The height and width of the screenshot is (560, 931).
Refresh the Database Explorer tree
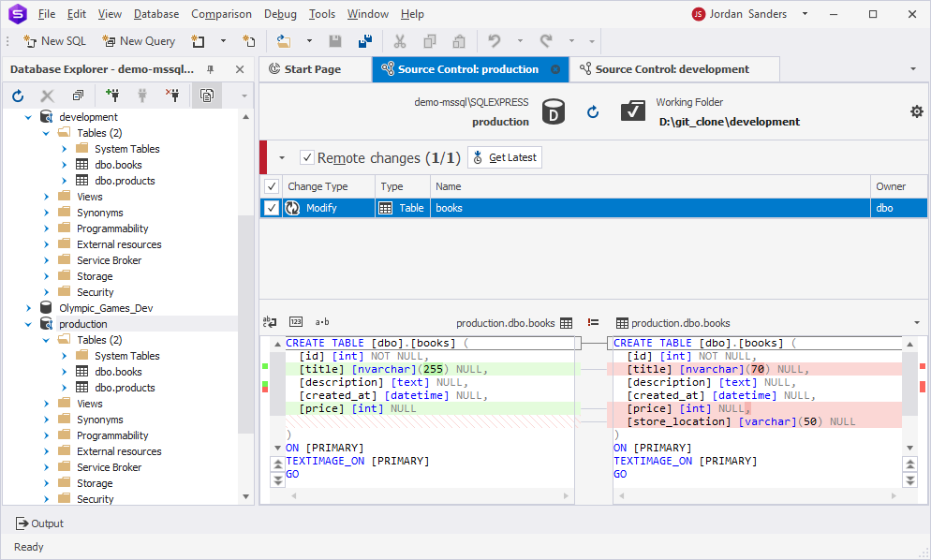(x=18, y=96)
